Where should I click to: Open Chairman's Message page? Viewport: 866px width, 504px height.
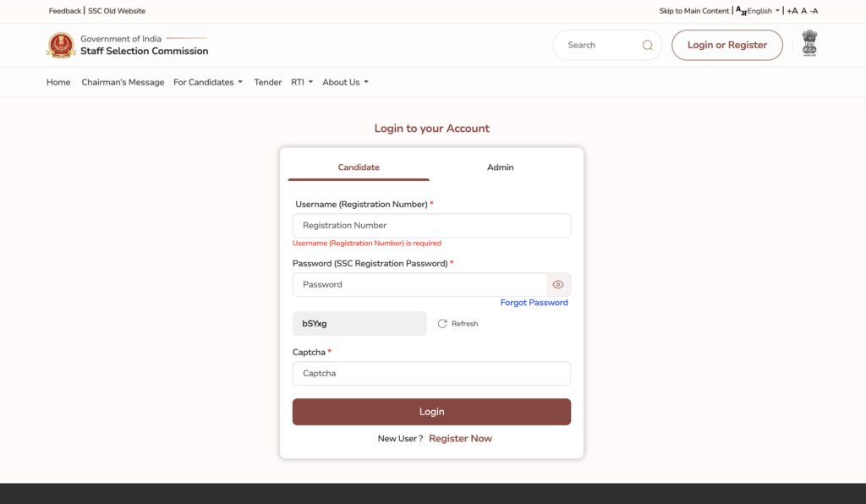[x=123, y=82]
